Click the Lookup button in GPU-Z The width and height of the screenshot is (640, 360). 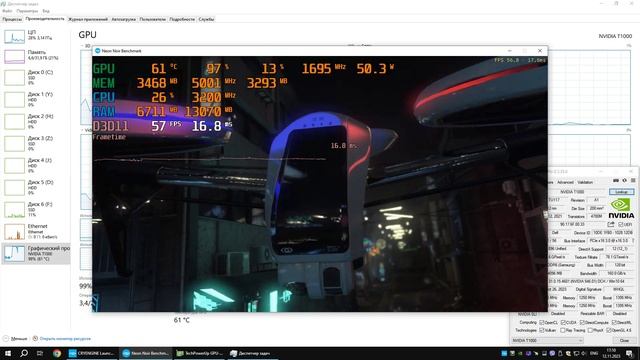click(x=621, y=191)
